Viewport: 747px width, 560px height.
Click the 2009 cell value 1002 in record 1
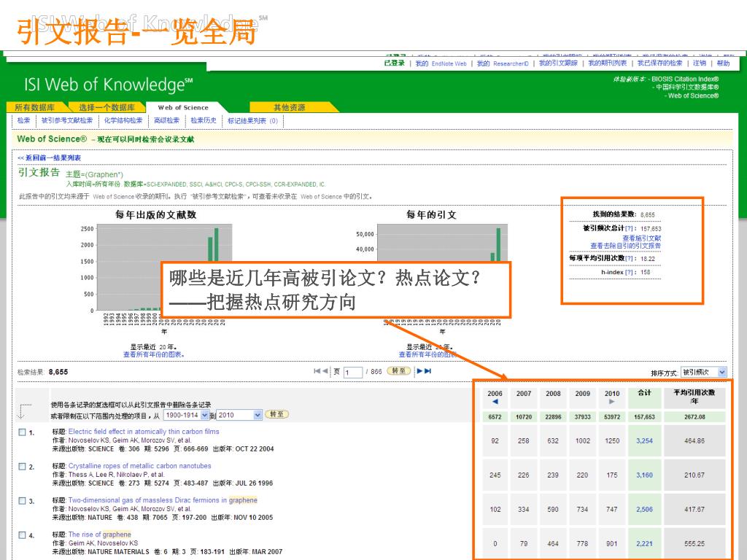[x=582, y=441]
